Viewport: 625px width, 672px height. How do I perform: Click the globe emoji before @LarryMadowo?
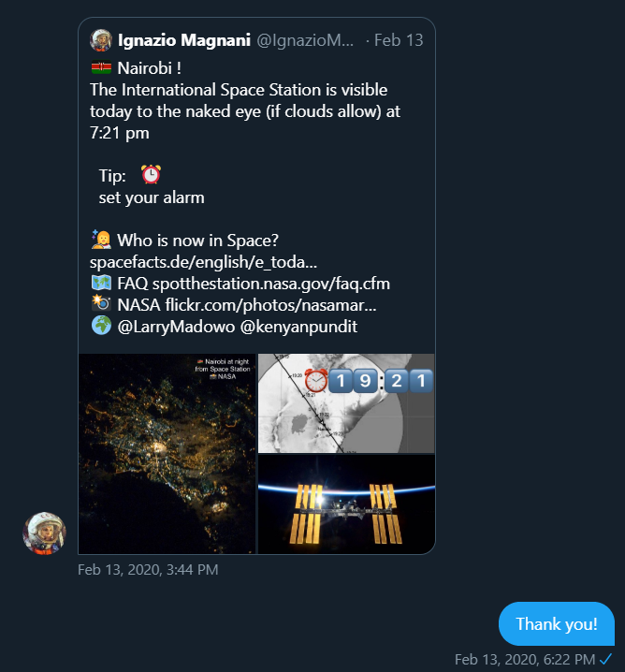(x=101, y=326)
